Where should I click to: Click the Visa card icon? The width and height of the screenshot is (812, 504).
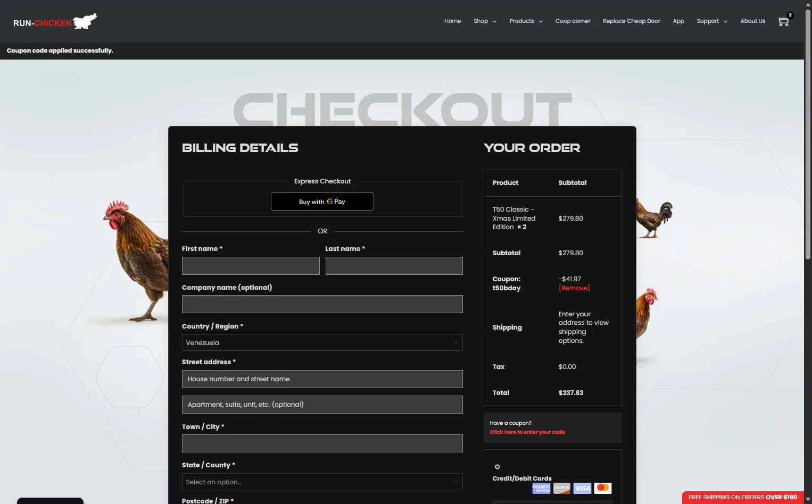pyautogui.click(x=582, y=488)
